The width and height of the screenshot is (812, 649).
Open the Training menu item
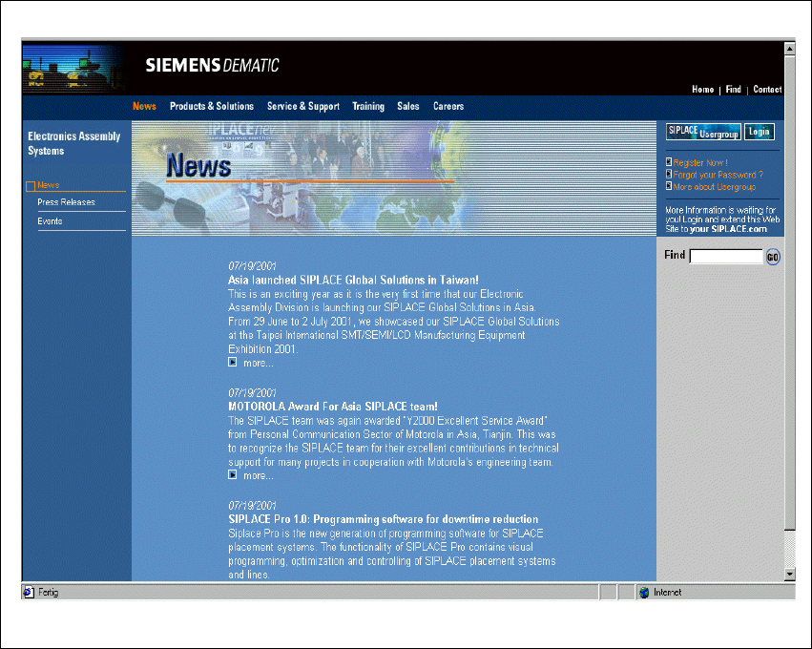tap(368, 106)
